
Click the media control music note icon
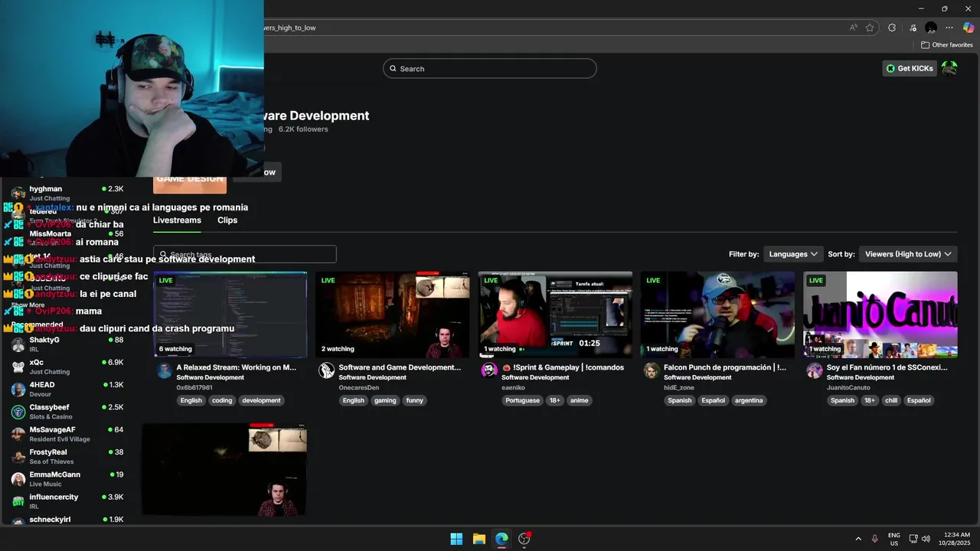coord(913,28)
